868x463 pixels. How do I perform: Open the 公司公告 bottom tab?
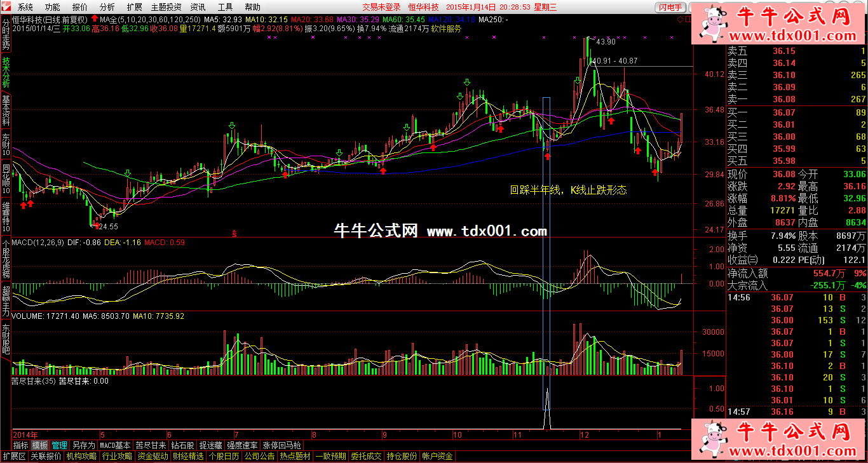click(259, 456)
